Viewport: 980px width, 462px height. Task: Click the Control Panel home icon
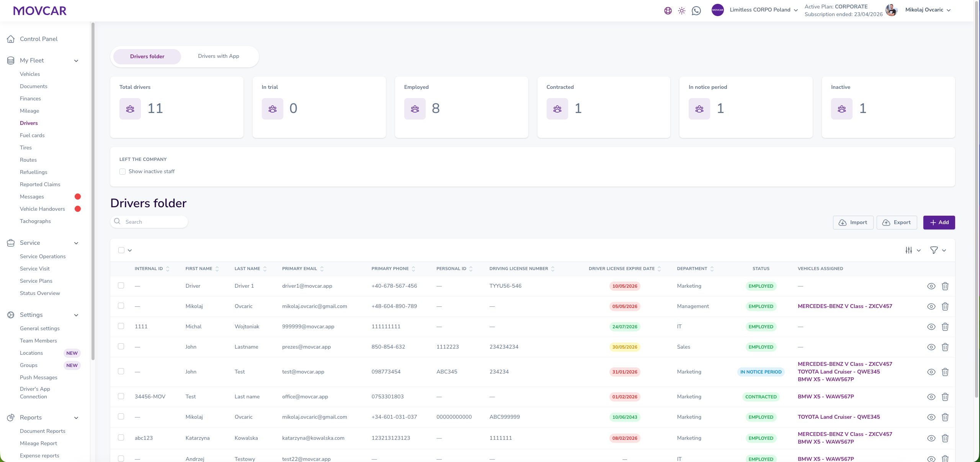pos(11,39)
